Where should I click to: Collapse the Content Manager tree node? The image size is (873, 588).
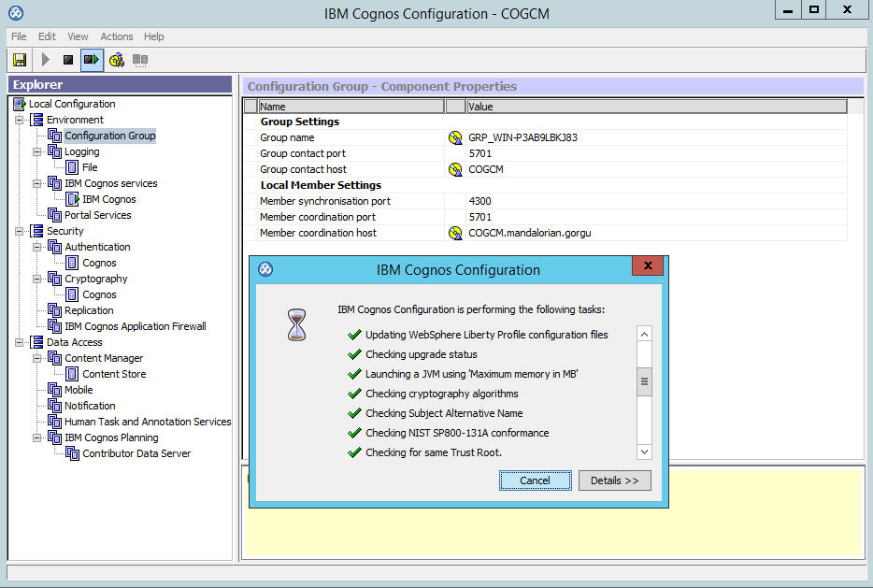pyautogui.click(x=36, y=358)
